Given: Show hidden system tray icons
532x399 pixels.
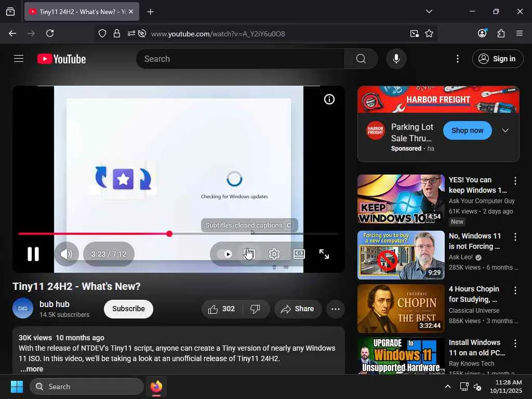Looking at the screenshot, I should (448, 387).
